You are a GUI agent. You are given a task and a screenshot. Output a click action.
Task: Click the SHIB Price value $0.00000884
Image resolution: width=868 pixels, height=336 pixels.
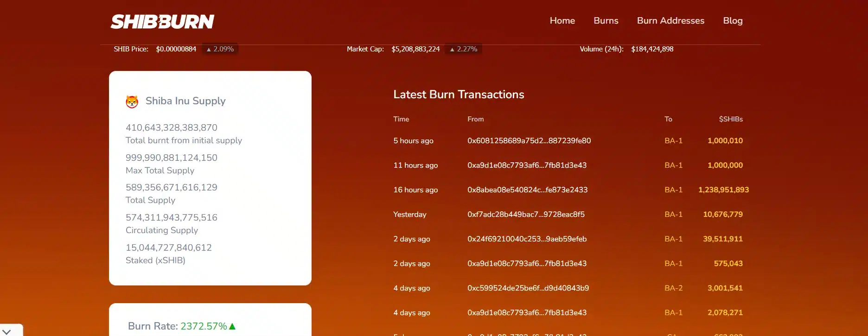pos(176,49)
